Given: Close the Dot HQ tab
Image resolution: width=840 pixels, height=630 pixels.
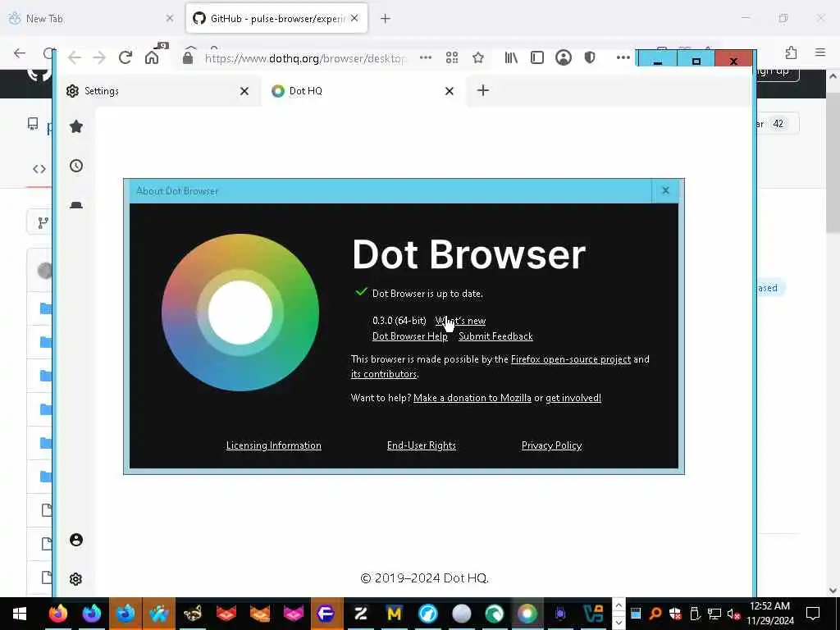Looking at the screenshot, I should pos(450,91).
